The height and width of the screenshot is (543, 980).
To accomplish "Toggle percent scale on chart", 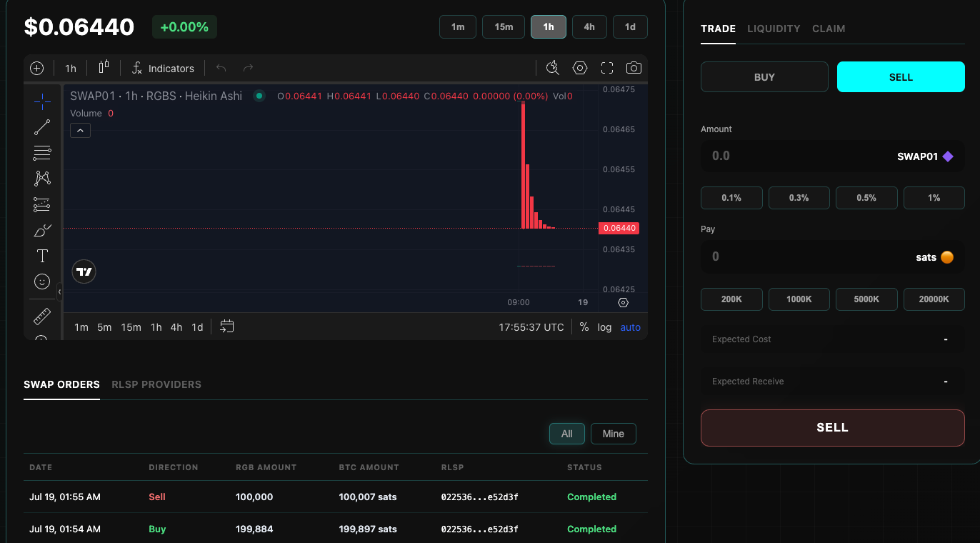I will tap(584, 327).
